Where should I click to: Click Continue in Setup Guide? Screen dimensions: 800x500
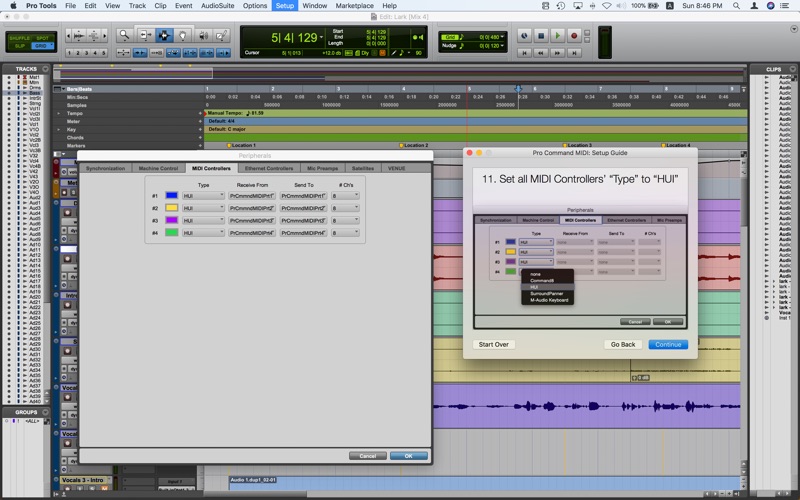coord(668,344)
